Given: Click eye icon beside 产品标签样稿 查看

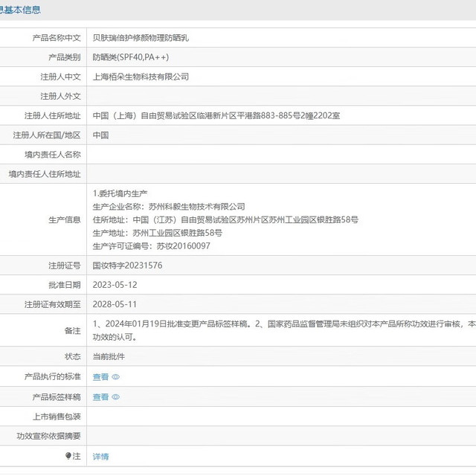Looking at the screenshot, I should (x=116, y=396).
